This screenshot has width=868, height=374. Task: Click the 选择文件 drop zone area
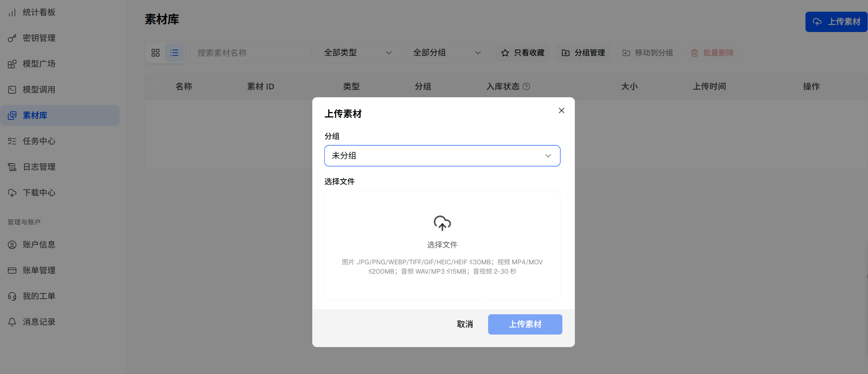point(442,245)
